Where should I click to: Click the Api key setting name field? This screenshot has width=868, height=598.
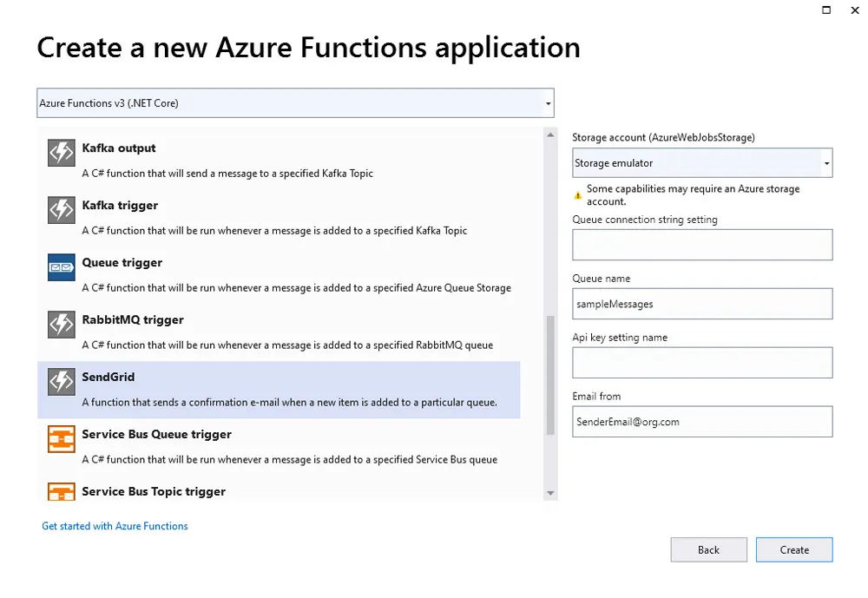click(x=702, y=363)
